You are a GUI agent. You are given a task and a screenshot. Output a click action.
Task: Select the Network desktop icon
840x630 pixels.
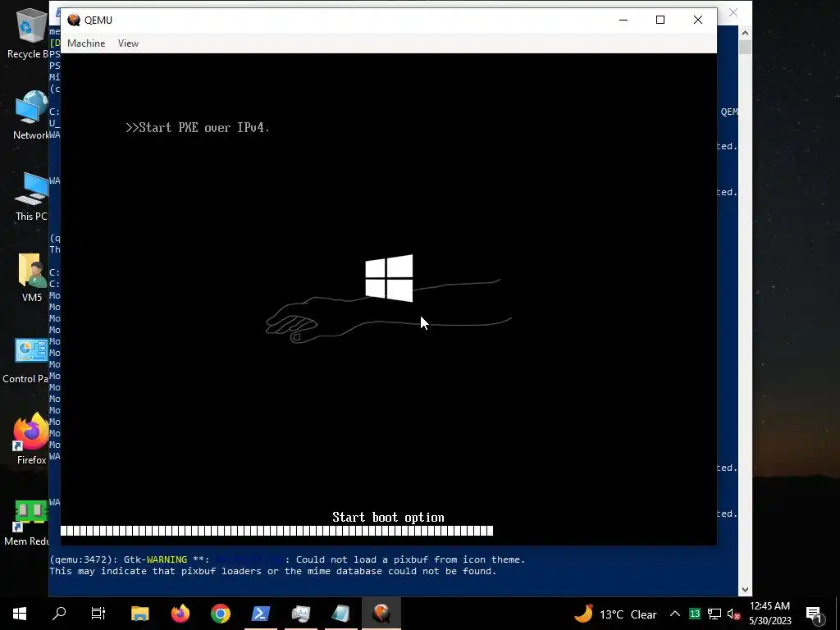31,115
